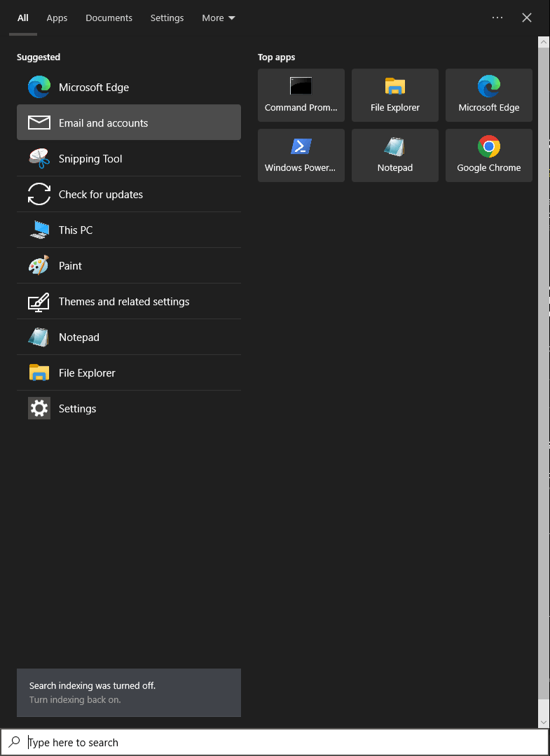Switch to the Documents tab
Screen dimensions: 550x756
pyautogui.click(x=109, y=17)
